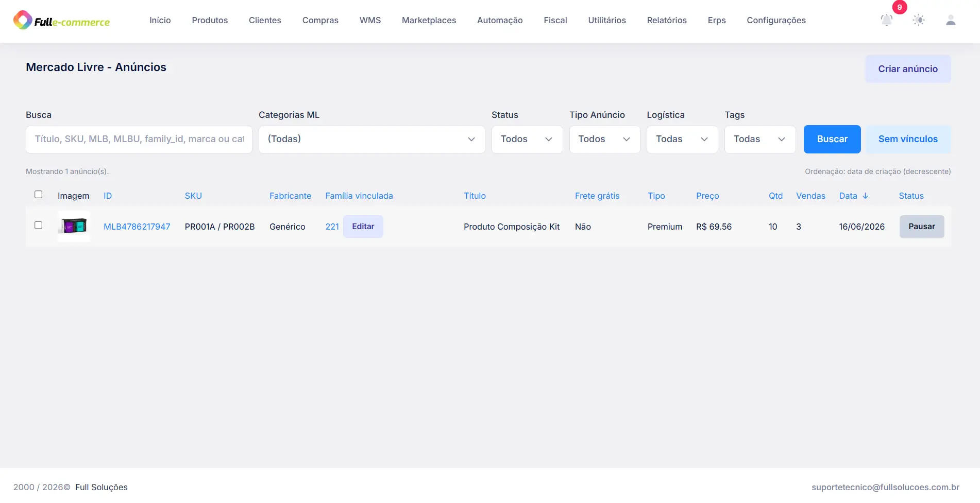The height and width of the screenshot is (503, 980).
Task: Sort by SKU column header
Action: [x=193, y=196]
